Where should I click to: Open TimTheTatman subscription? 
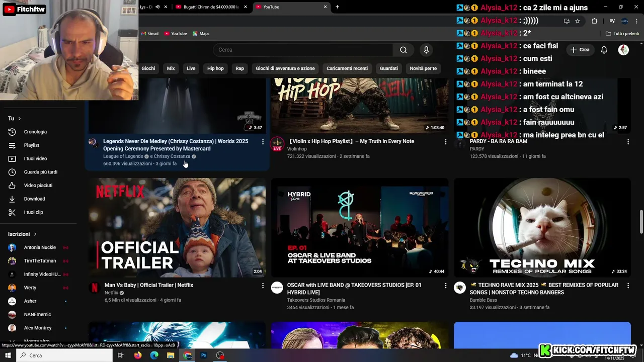40,261
